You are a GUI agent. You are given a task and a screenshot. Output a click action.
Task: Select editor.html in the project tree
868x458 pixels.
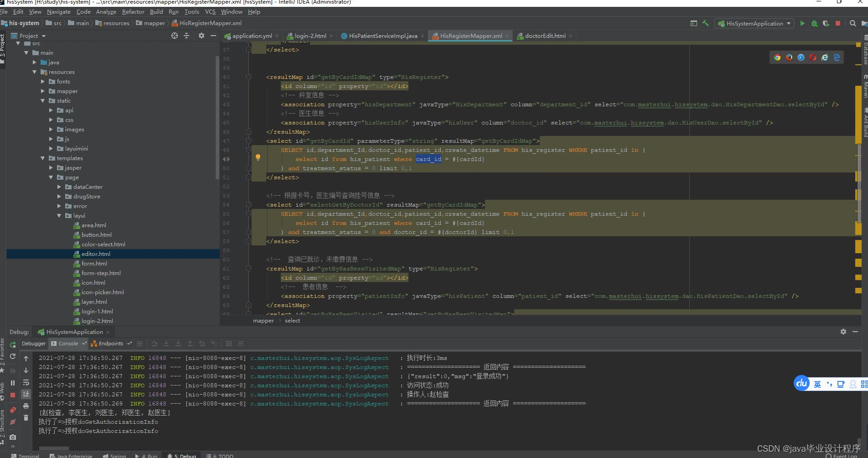113,254
